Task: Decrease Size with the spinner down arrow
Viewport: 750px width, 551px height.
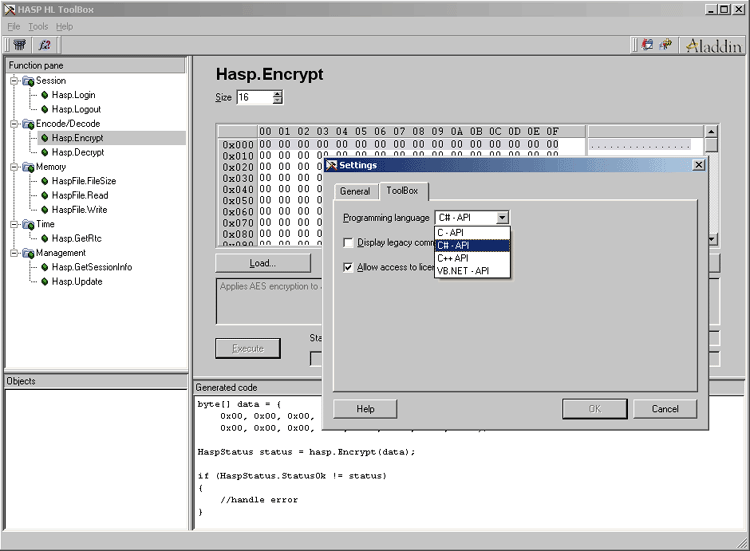Action: click(277, 101)
